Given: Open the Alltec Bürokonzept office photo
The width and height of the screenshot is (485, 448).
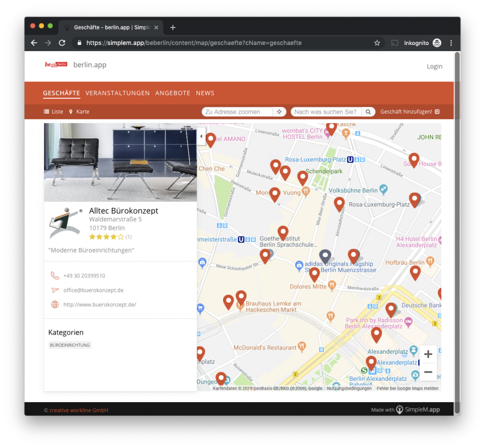Looking at the screenshot, I should coord(120,162).
